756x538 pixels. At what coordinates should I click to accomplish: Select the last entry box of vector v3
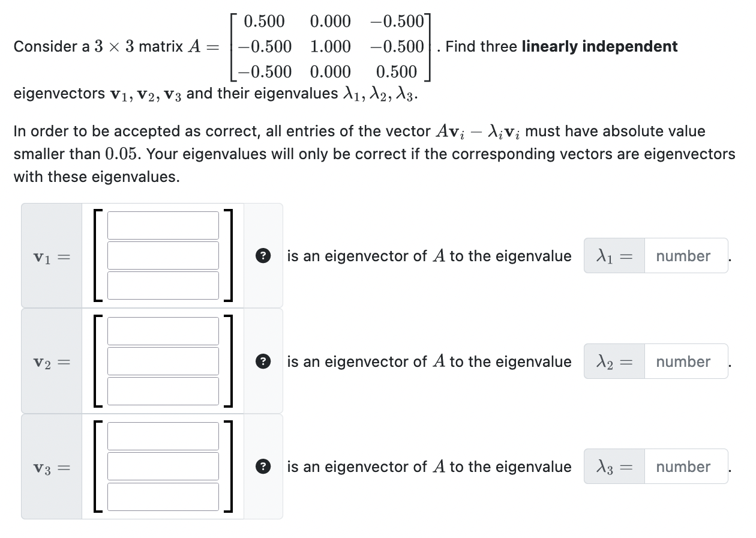163,496
